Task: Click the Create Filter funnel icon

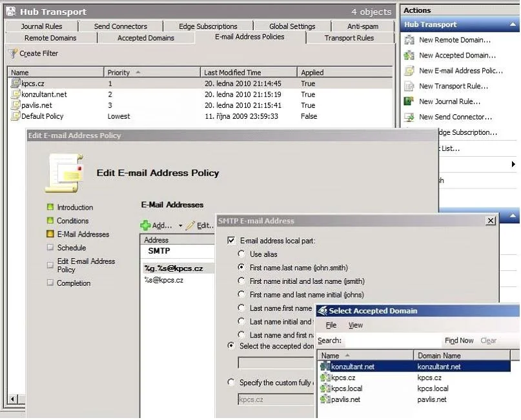Action: click(13, 54)
